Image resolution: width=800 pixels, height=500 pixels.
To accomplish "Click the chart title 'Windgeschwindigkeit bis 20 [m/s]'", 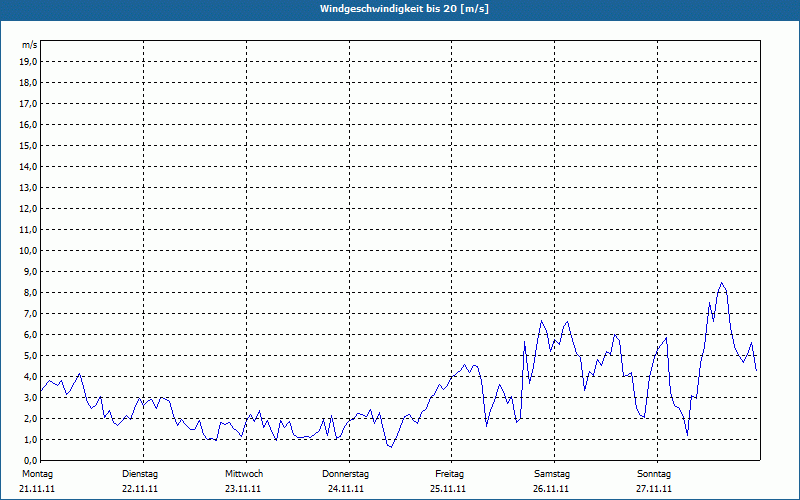I will (x=404, y=9).
